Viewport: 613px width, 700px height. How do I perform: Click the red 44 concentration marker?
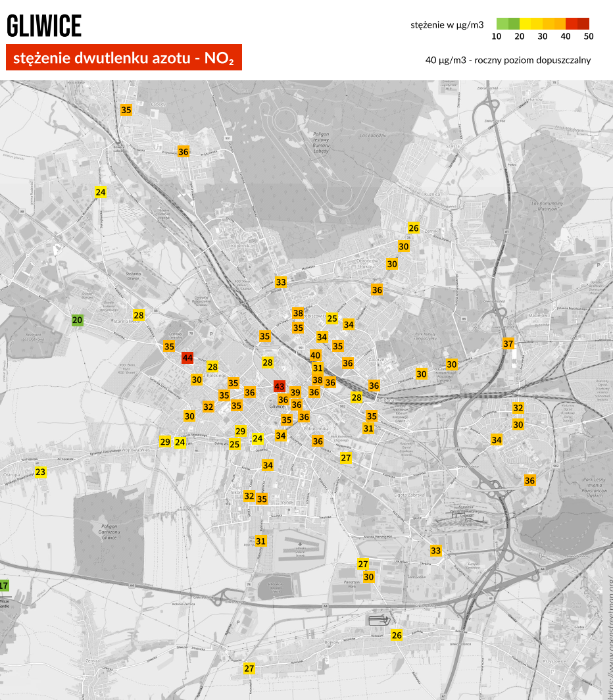(x=187, y=358)
